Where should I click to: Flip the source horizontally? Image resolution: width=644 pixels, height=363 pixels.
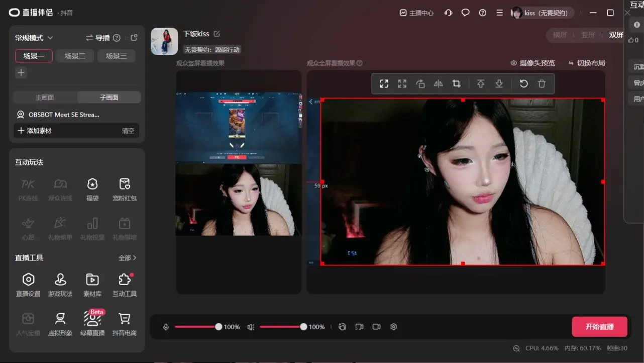(x=438, y=84)
